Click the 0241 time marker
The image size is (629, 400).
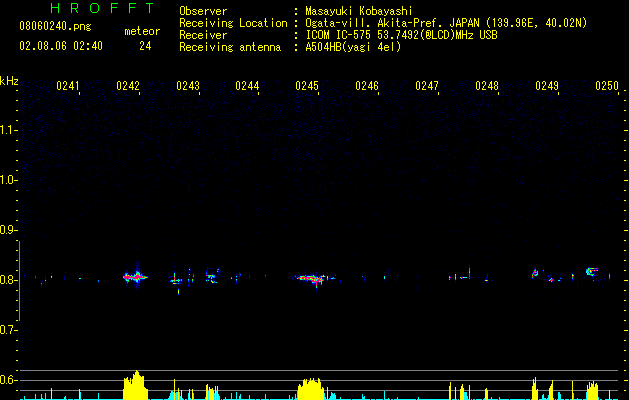pyautogui.click(x=68, y=86)
